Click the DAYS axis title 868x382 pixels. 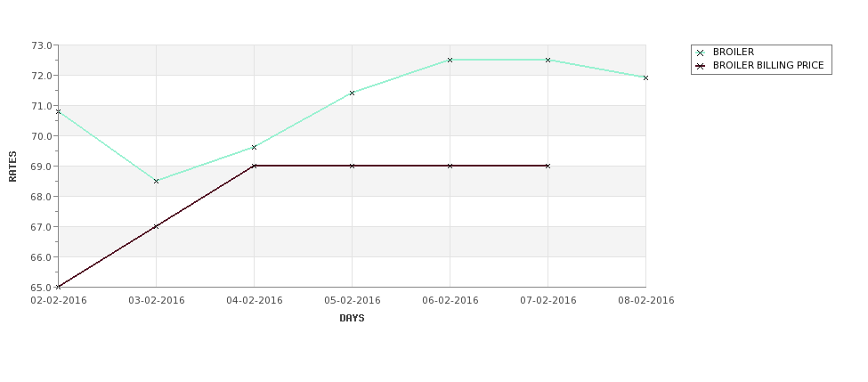click(x=352, y=319)
